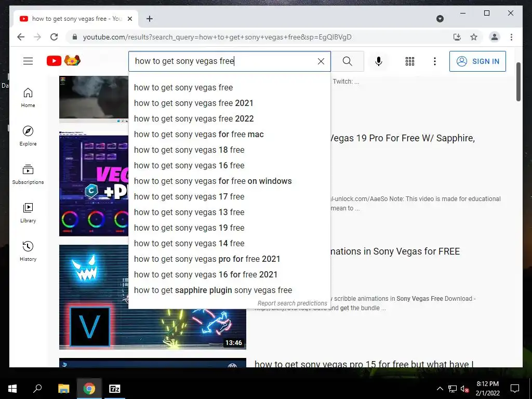This screenshot has width=532, height=399.
Task: Open History in the sidebar
Action: click(28, 251)
